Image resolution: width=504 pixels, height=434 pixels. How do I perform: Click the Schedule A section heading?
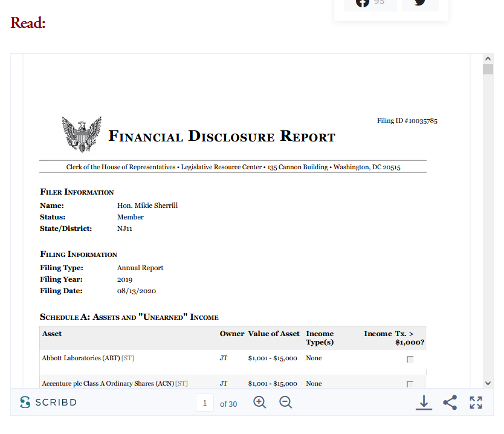[129, 317]
